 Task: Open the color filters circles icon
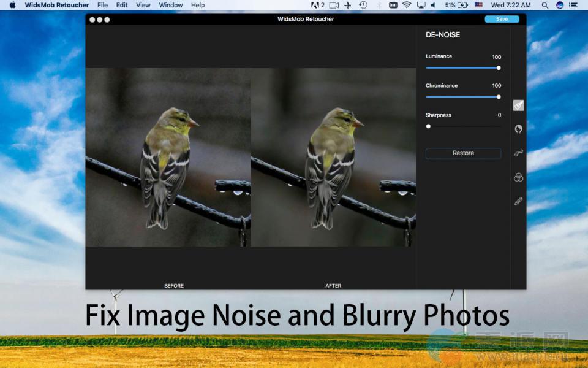(x=518, y=177)
